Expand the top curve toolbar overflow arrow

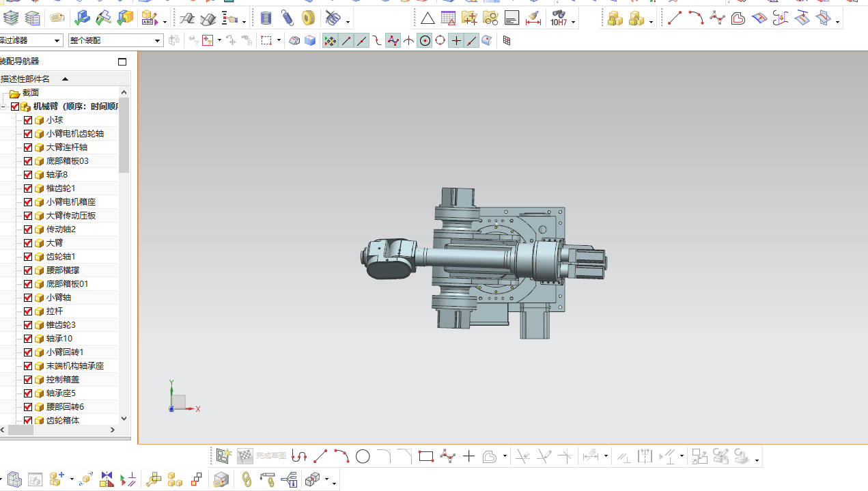coord(837,22)
